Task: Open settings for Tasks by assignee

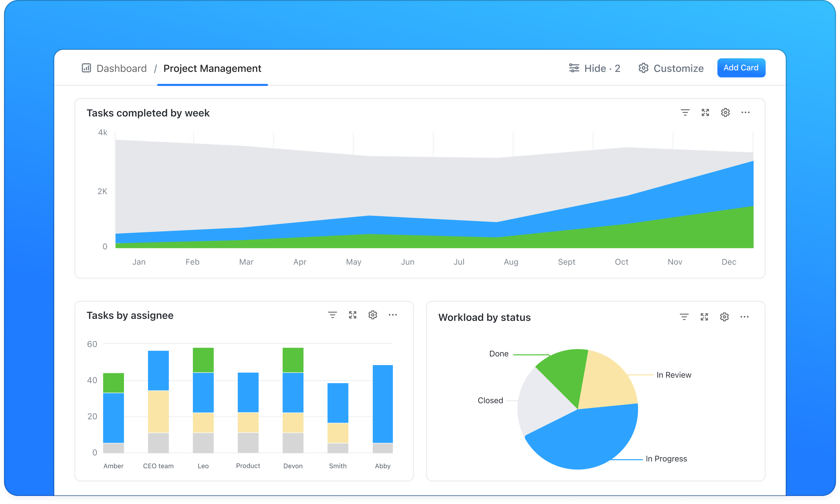Action: [x=372, y=315]
